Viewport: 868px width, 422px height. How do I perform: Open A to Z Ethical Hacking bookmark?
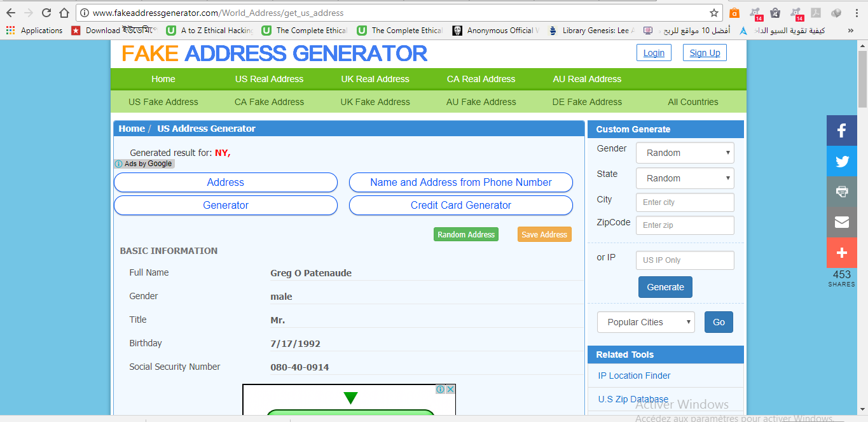pyautogui.click(x=210, y=30)
